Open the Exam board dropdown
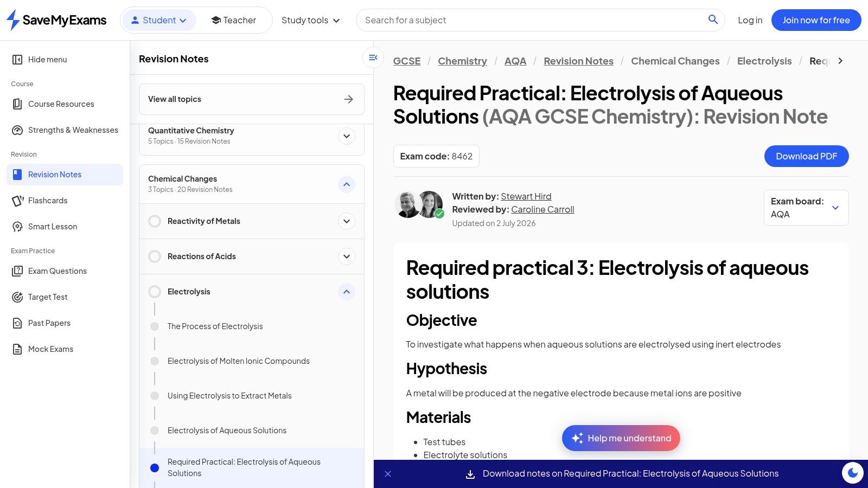 tap(806, 208)
